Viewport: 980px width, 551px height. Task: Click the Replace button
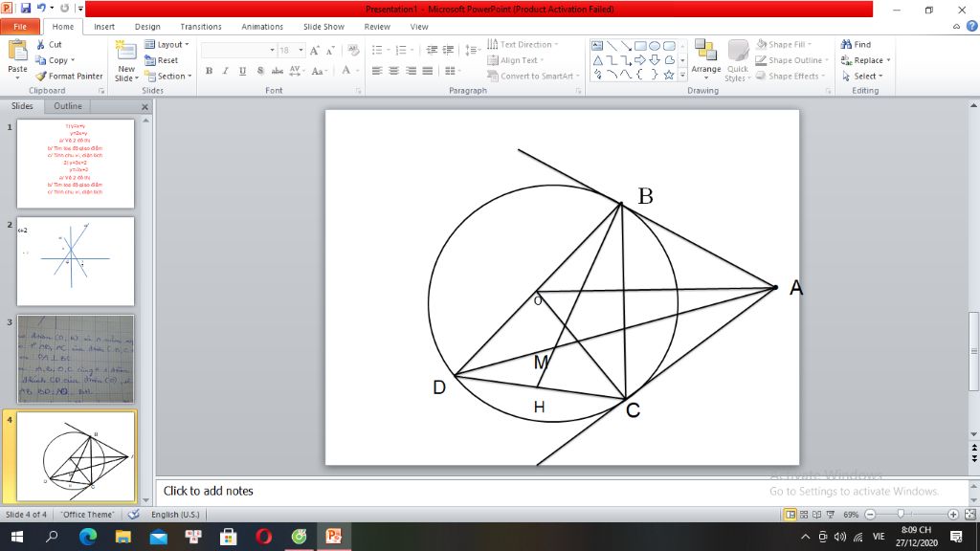(865, 60)
